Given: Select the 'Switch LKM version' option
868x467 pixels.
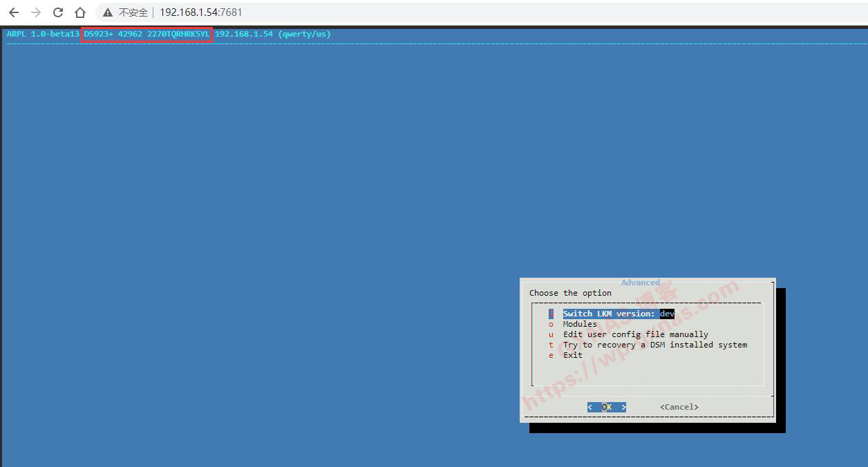Looking at the screenshot, I should tap(609, 314).
